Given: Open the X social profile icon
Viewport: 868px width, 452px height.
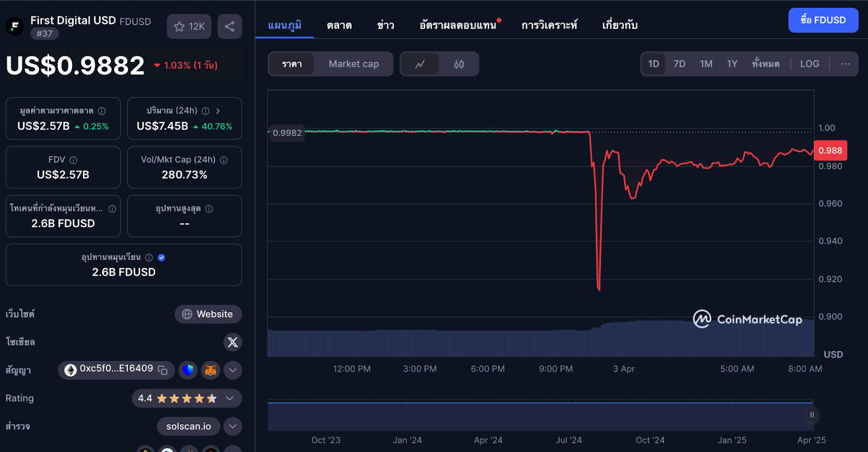Looking at the screenshot, I should click(x=232, y=342).
